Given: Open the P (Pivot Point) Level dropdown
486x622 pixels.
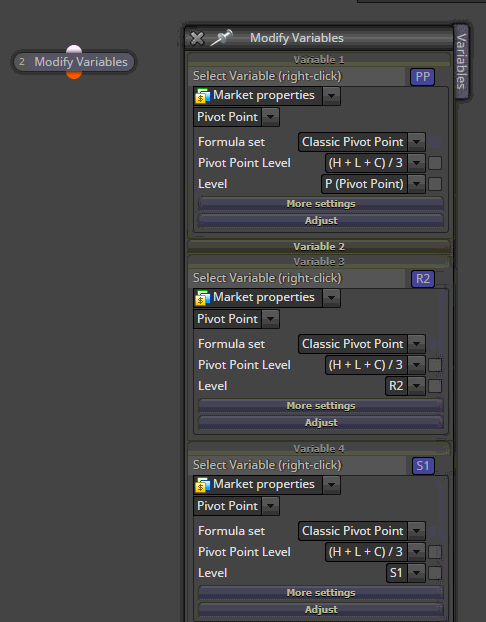Looking at the screenshot, I should click(417, 184).
